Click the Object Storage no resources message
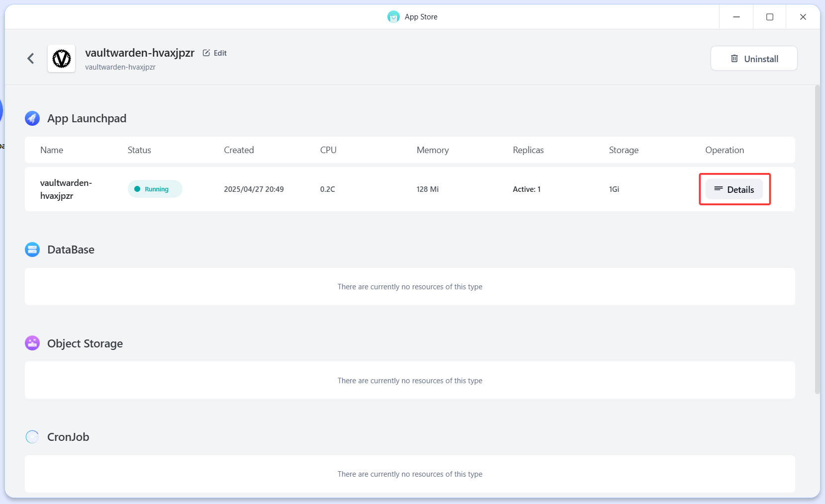 (x=410, y=381)
